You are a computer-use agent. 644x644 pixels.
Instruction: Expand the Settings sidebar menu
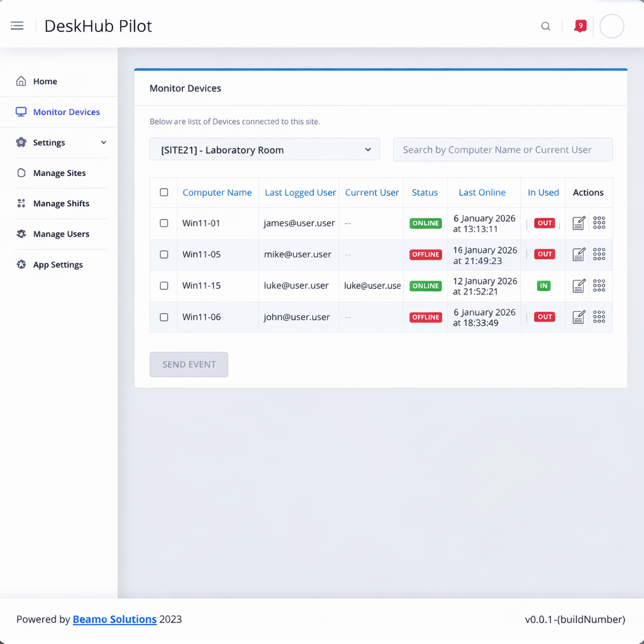point(61,143)
